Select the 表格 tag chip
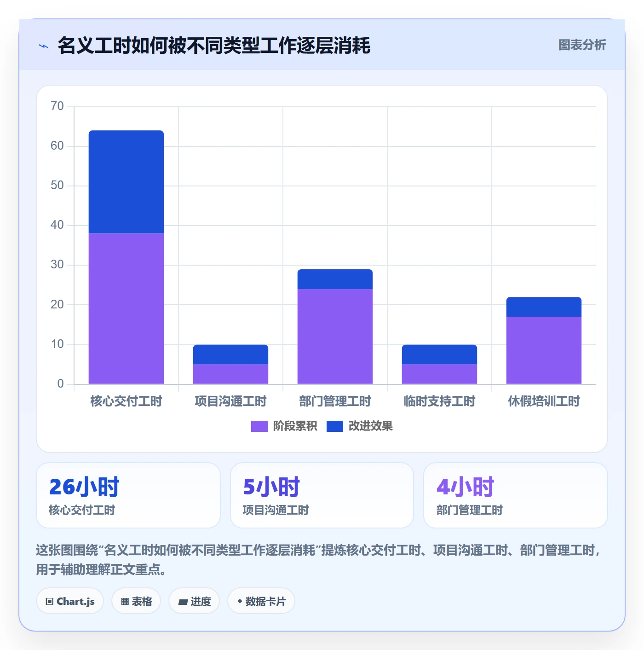Image resolution: width=644 pixels, height=650 pixels. click(x=136, y=601)
